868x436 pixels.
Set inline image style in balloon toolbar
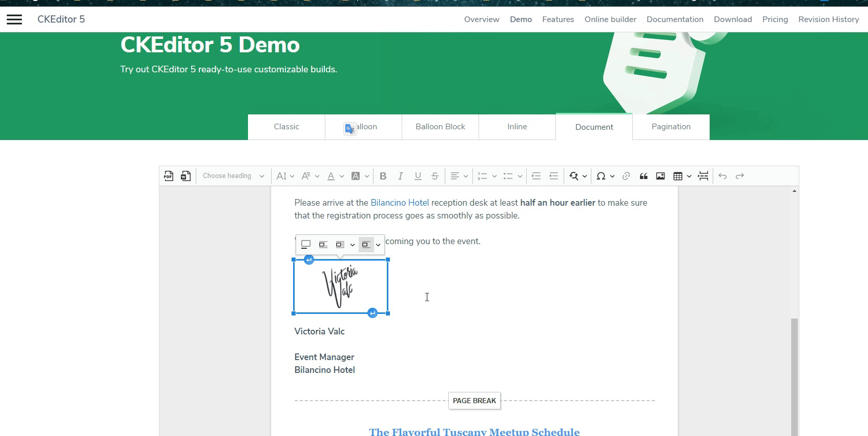(323, 245)
